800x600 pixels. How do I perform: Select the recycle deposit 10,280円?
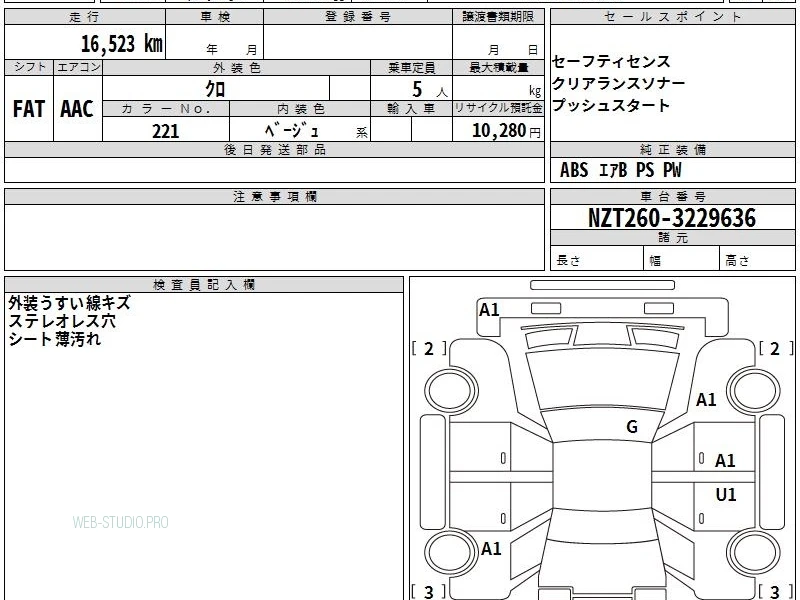click(x=506, y=131)
